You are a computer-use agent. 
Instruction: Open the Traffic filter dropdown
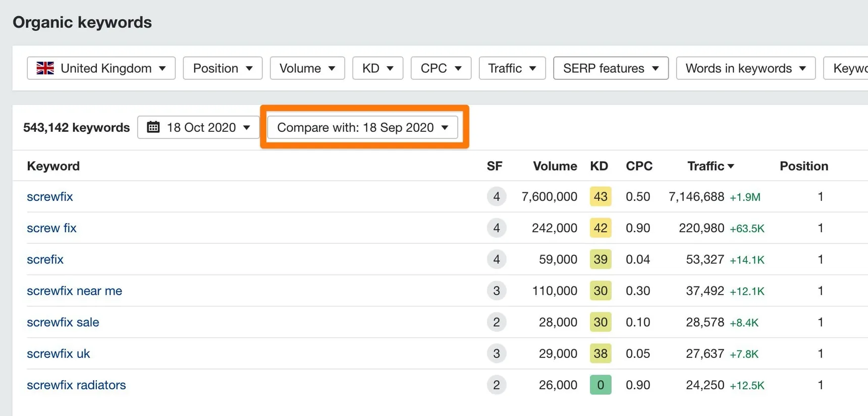512,68
